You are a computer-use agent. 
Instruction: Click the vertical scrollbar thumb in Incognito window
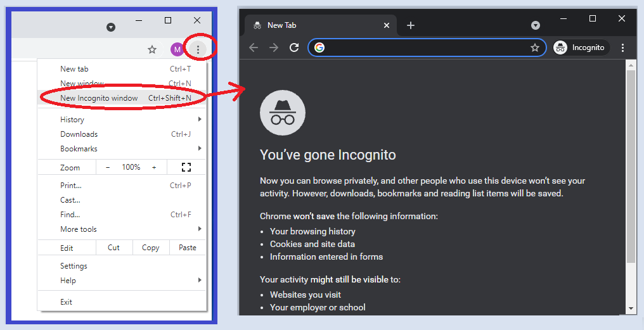click(631, 166)
